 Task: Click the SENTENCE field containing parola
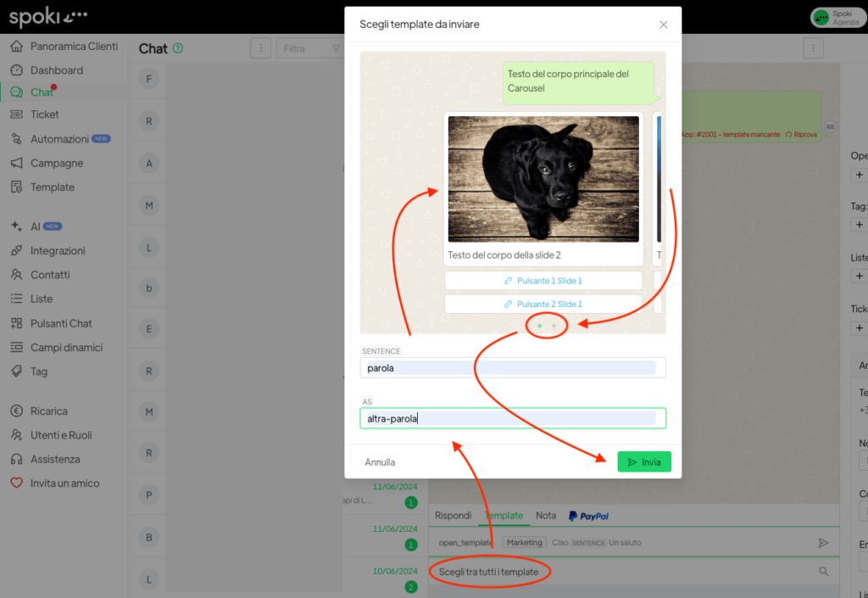pos(512,368)
